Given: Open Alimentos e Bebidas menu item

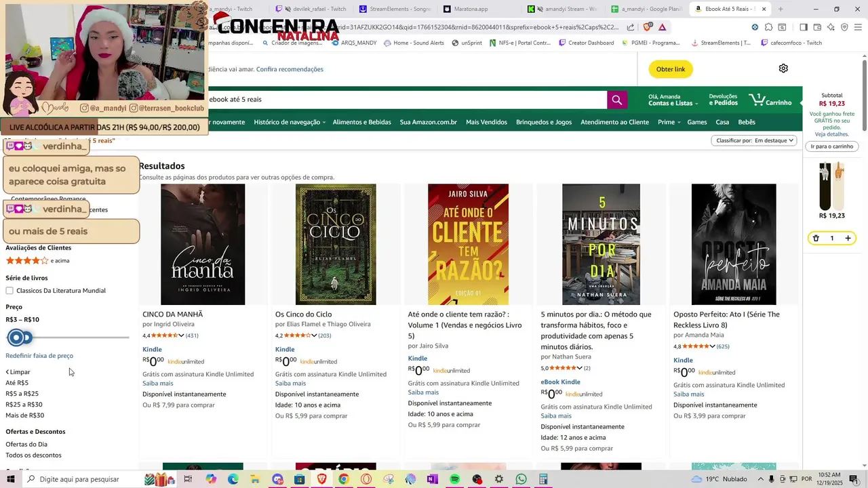Looking at the screenshot, I should [x=361, y=122].
